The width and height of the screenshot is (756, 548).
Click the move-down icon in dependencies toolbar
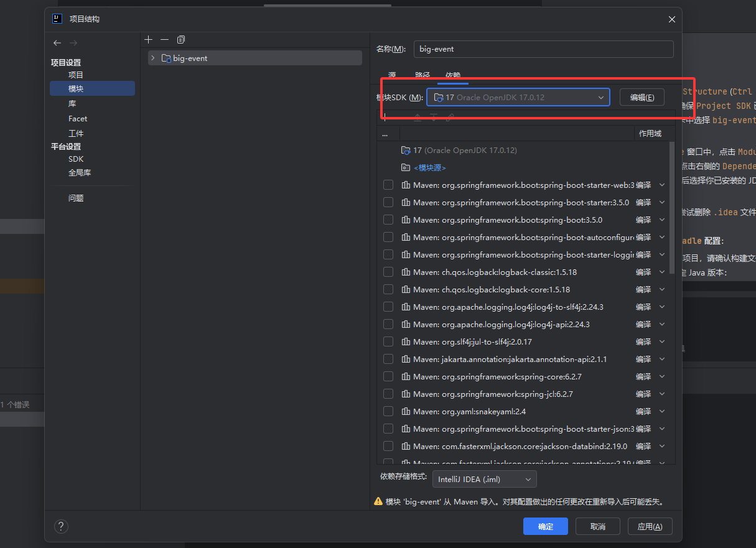click(x=434, y=117)
